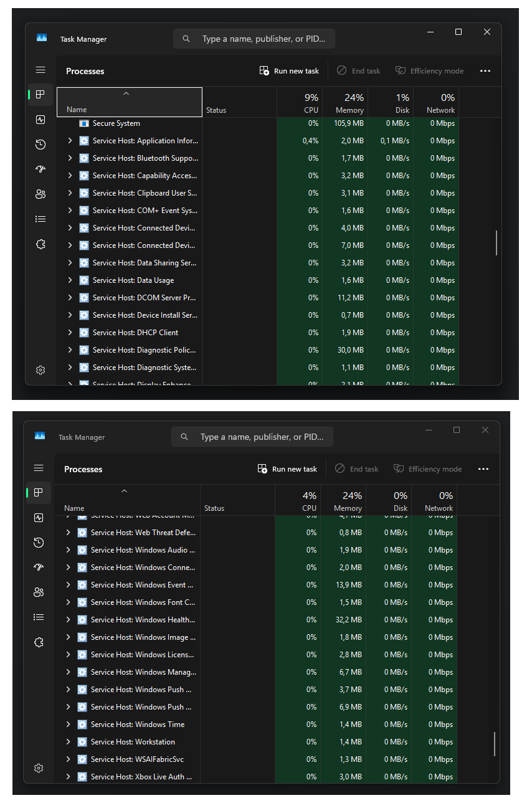The height and width of the screenshot is (808, 532).
Task: Expand Service Host: Application Information row
Action: point(70,141)
